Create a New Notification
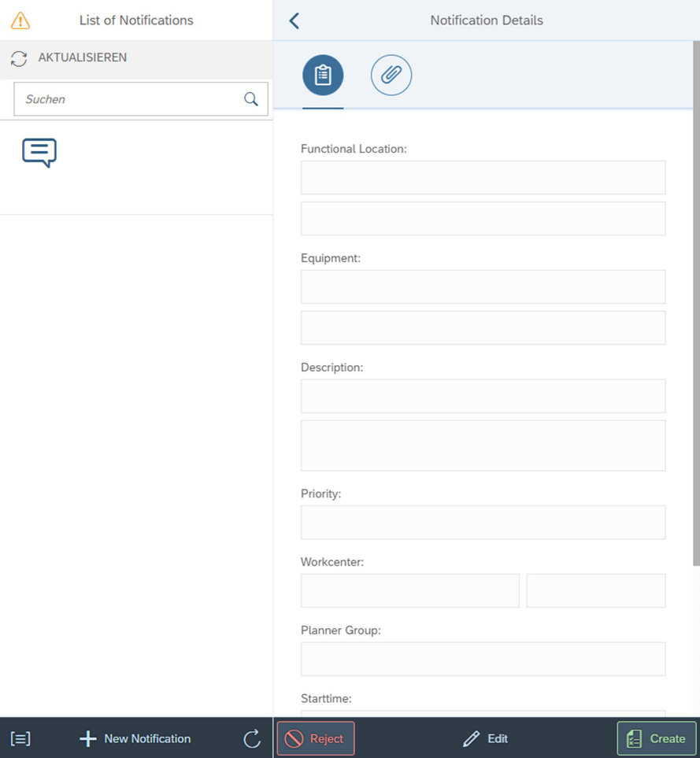Screen dimensions: 700x758 point(135,738)
